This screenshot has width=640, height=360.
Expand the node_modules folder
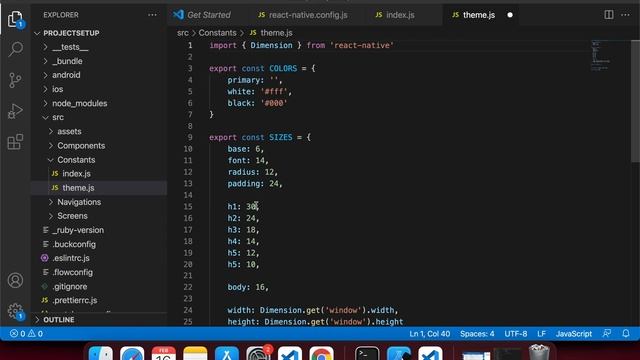80,103
